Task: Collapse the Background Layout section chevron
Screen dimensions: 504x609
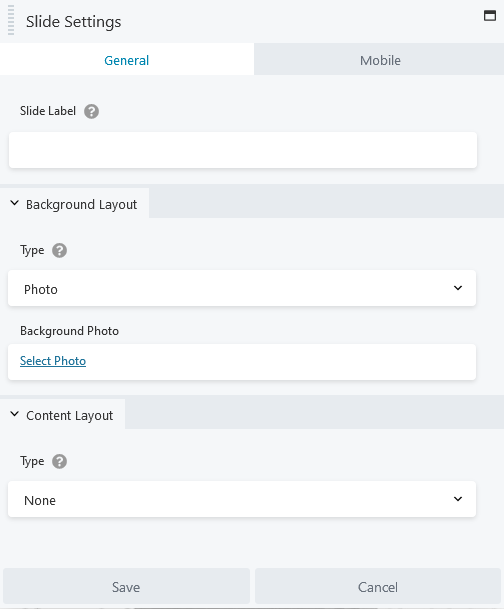Action: tap(14, 203)
